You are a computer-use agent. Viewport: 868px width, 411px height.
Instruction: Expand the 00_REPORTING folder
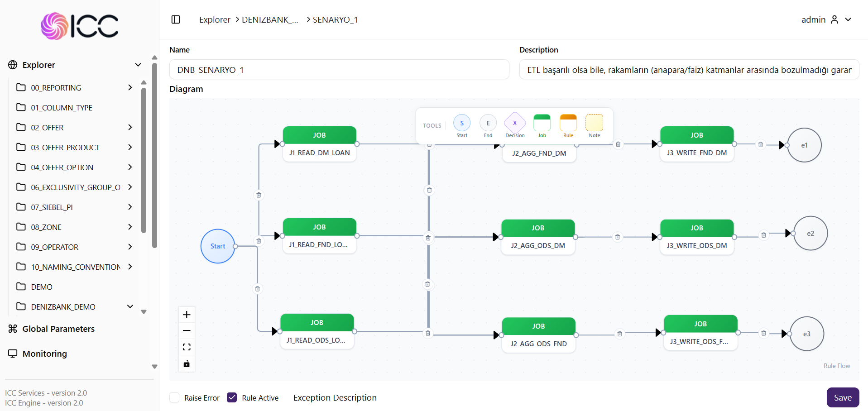click(x=130, y=87)
